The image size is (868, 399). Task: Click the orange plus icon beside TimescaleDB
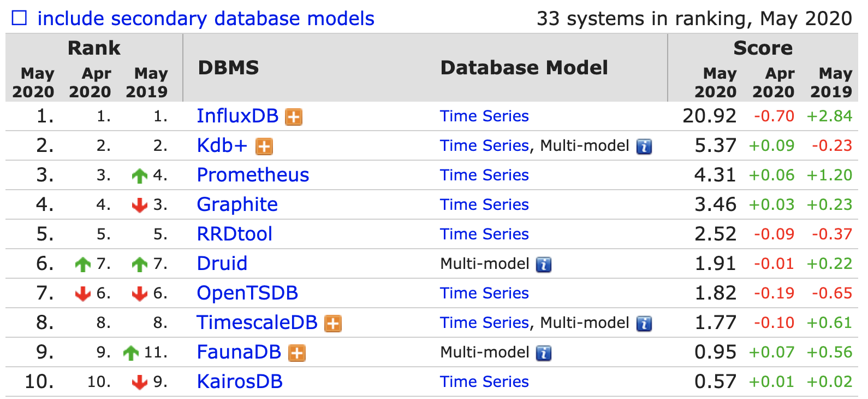[333, 324]
